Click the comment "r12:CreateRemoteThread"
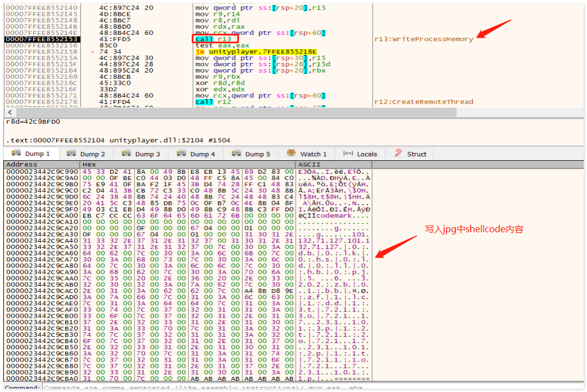 (x=424, y=102)
